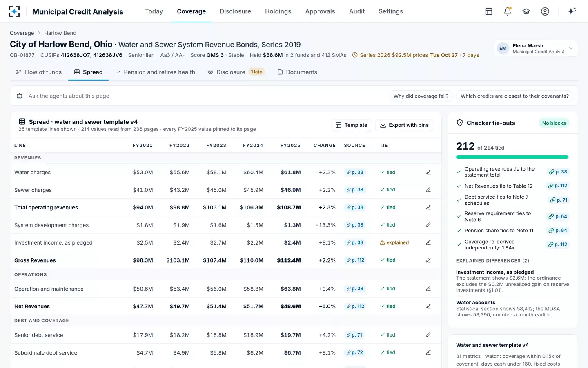Open the AI sparkle assistant icon

coord(572,11)
